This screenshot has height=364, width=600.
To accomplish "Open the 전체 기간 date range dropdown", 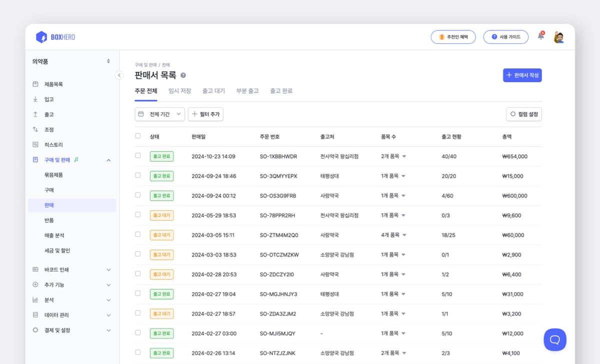I will 159,114.
